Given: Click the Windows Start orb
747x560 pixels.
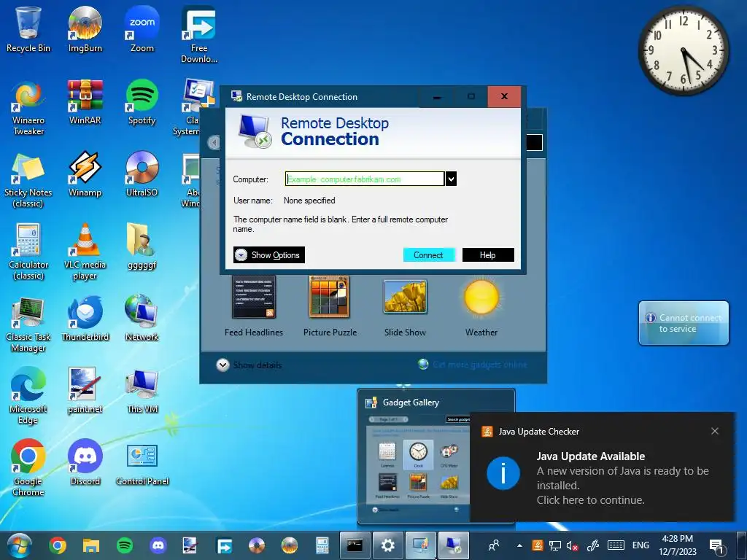Looking at the screenshot, I should click(20, 545).
